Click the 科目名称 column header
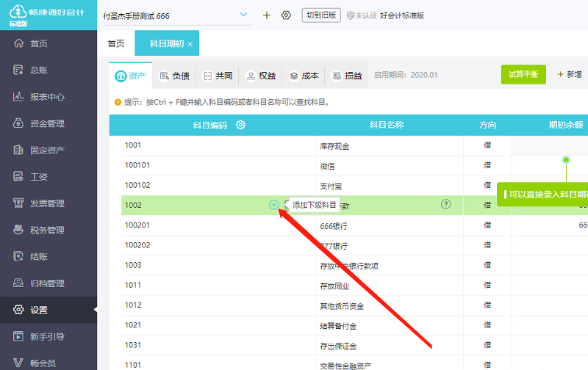This screenshot has height=370, width=588. pyautogui.click(x=387, y=125)
